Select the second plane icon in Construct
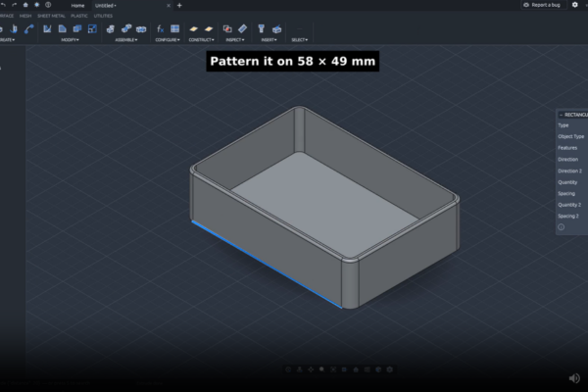Screen dimensions: 588x392 coord(209,28)
